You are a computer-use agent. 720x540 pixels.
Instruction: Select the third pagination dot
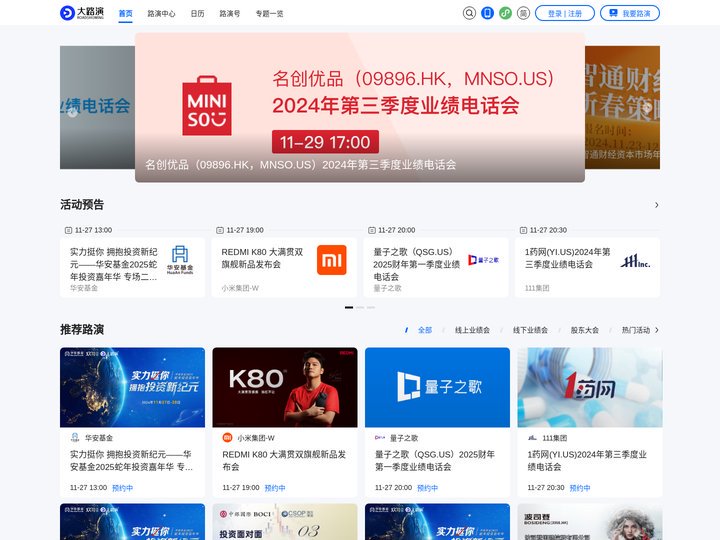[371, 307]
